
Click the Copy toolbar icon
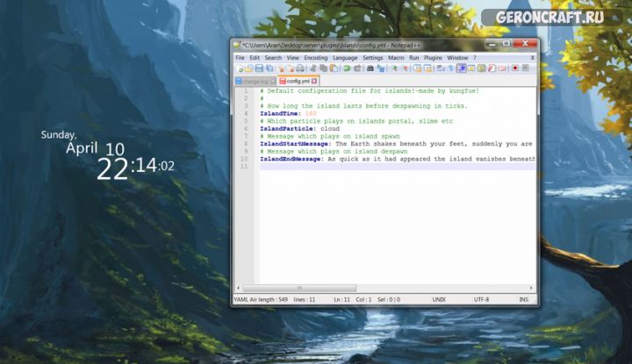coord(323,68)
